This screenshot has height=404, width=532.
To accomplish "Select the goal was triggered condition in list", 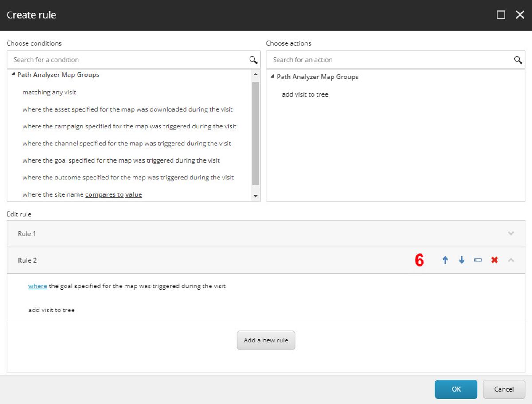I will point(121,160).
